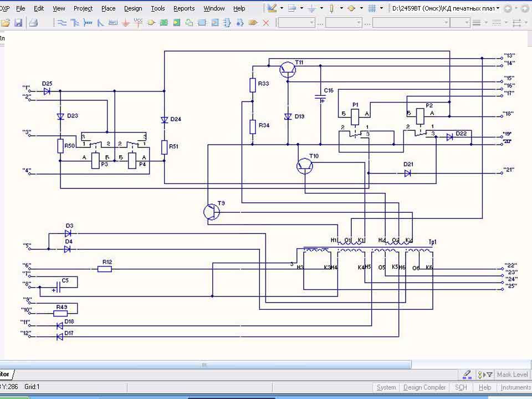Open the System panel button

[x=386, y=387]
